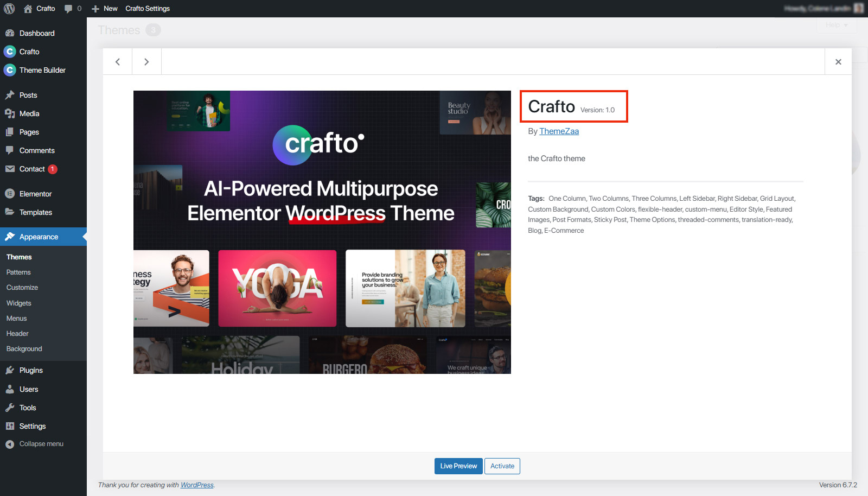
Task: Select the Users icon in the sidebar
Action: coord(11,389)
